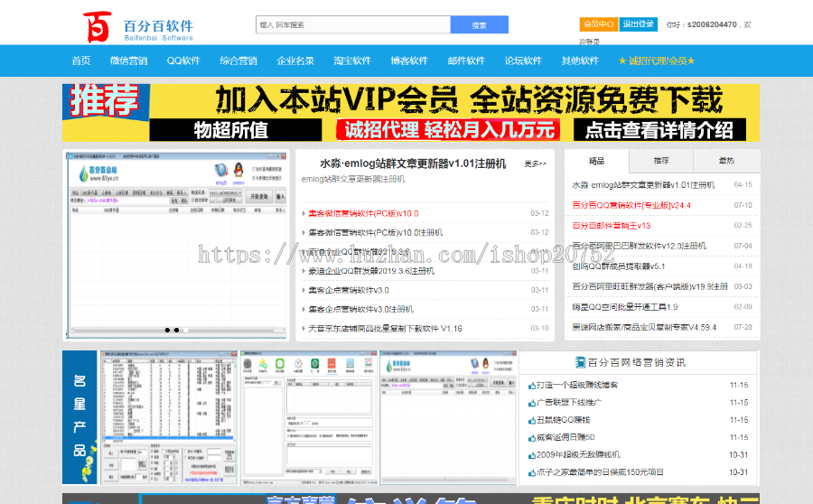Open 邮件软件 navigation item
The height and width of the screenshot is (504, 813).
(467, 61)
